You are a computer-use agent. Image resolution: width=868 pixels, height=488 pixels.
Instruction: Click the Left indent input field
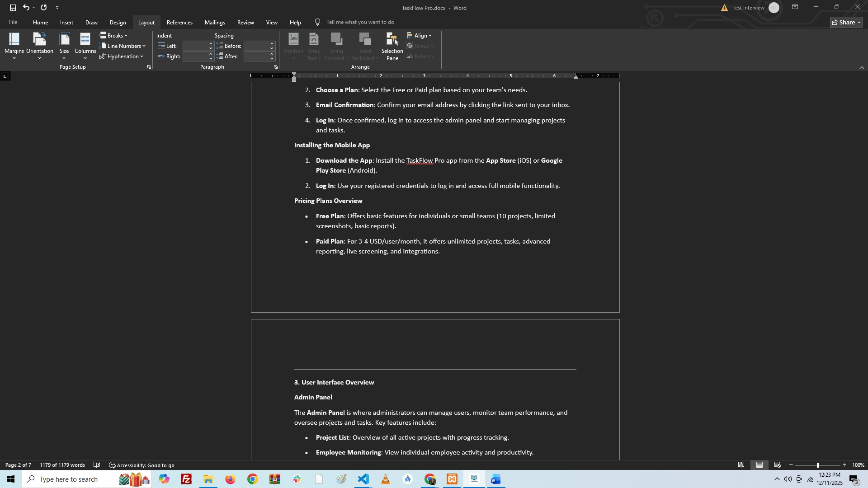pyautogui.click(x=195, y=46)
